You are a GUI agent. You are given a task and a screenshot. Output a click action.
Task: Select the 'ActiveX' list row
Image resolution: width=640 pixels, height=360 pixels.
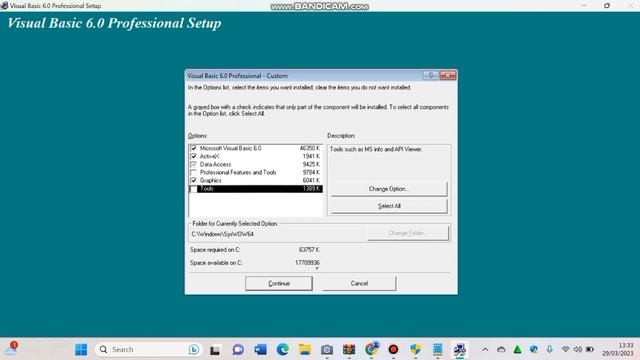(x=256, y=156)
